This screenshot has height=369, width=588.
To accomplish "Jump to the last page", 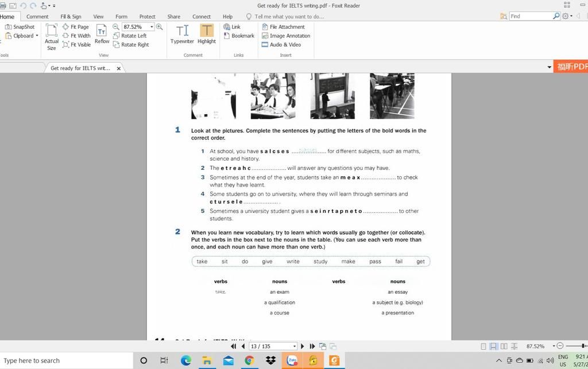I will click(312, 346).
